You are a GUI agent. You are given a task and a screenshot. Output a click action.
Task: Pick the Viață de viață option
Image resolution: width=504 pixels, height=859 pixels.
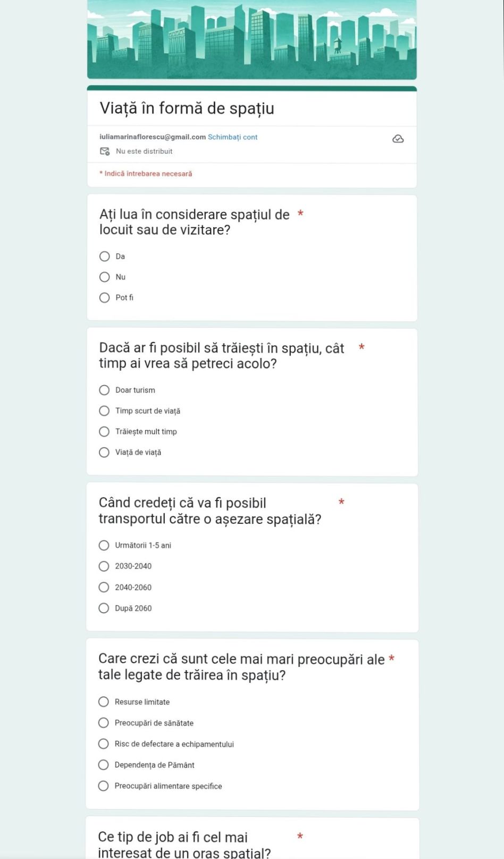(104, 453)
